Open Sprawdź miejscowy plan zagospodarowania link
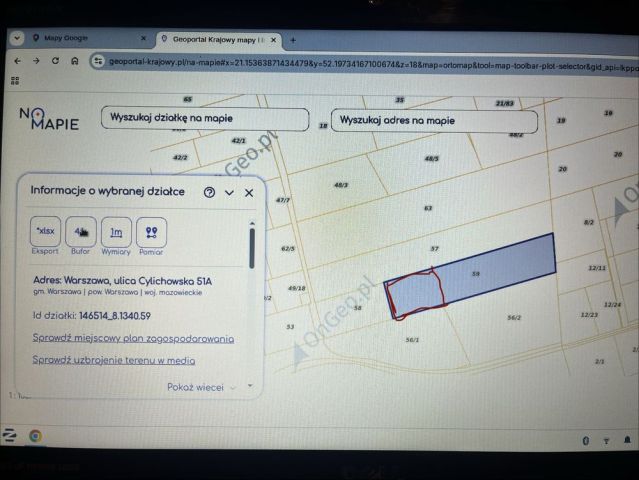This screenshot has height=480, width=639. tap(133, 338)
